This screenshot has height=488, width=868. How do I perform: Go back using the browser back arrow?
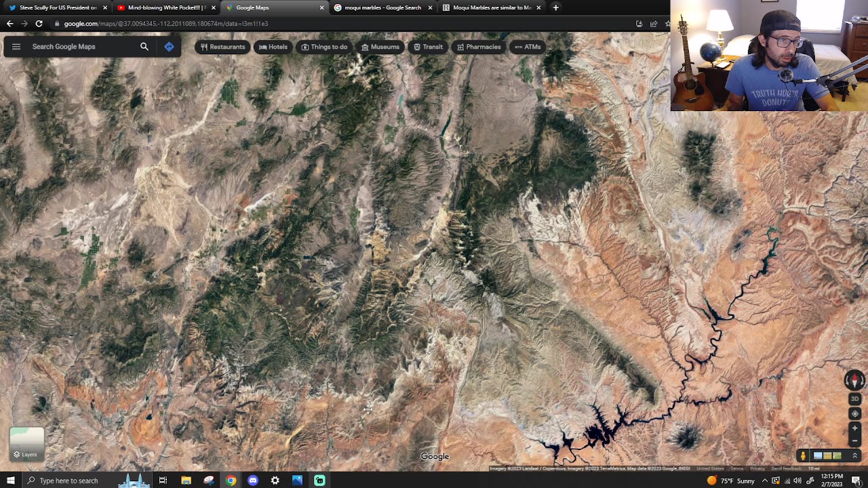click(9, 24)
